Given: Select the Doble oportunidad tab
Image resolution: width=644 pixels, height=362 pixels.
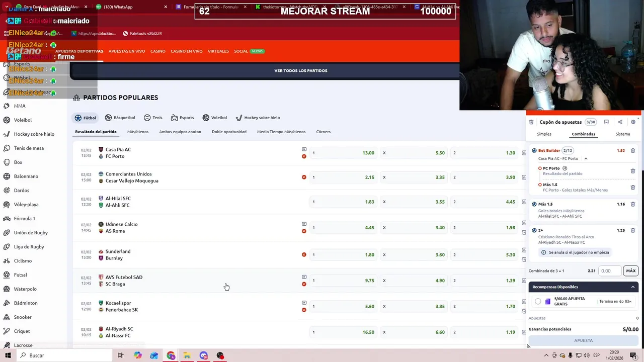Looking at the screenshot, I should (x=229, y=132).
